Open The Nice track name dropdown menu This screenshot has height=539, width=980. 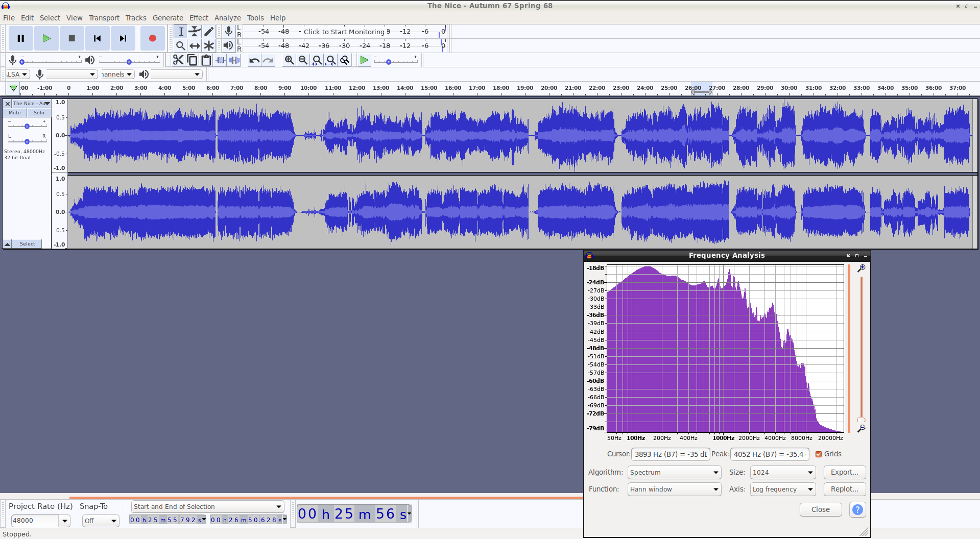(31, 104)
